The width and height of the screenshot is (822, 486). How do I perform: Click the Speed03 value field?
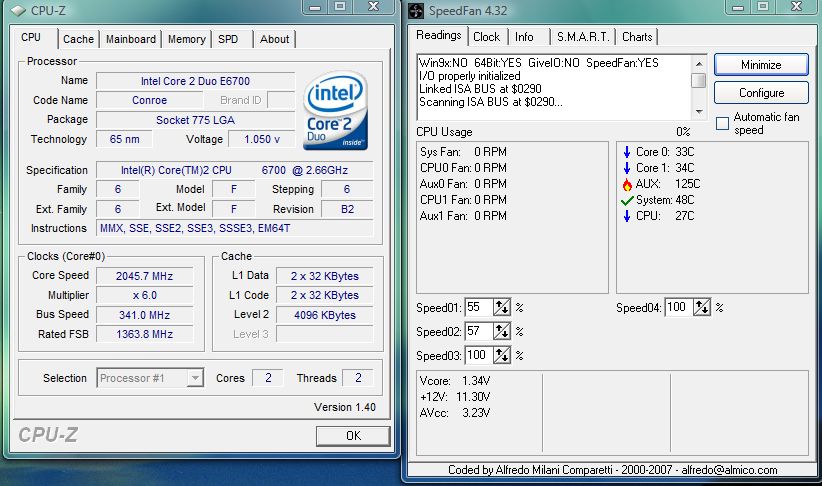point(479,355)
